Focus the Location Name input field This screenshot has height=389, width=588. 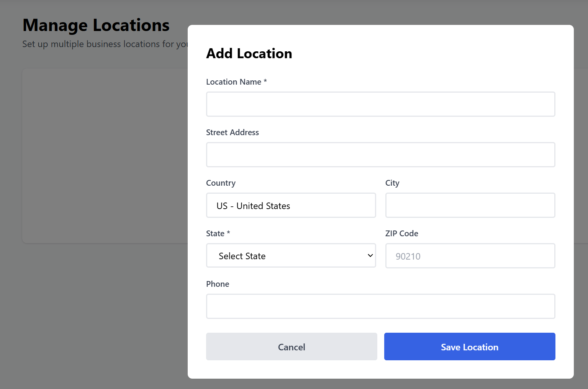pos(380,104)
